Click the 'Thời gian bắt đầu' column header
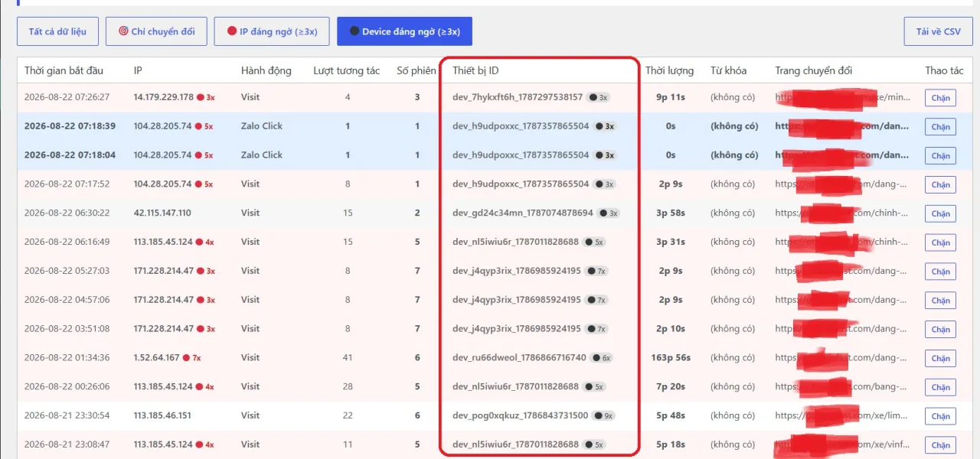 click(x=64, y=70)
